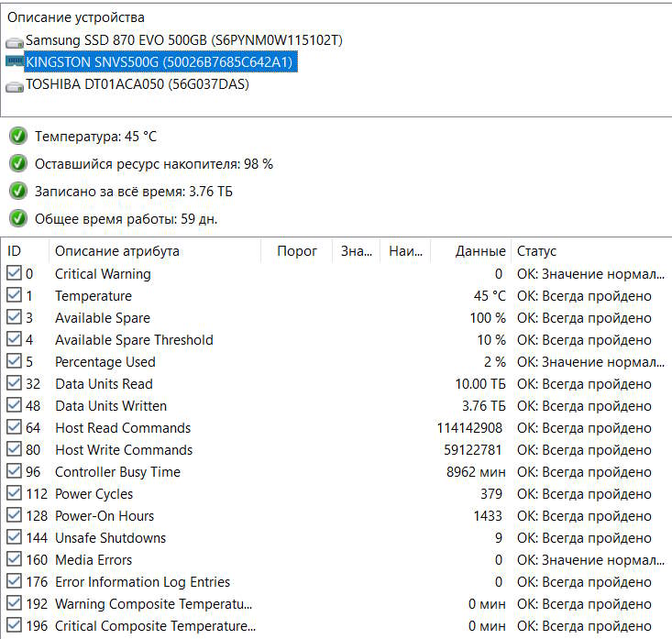Toggle the Available Spare row checkbox (ID 3)
672x639 pixels.
click(14, 317)
